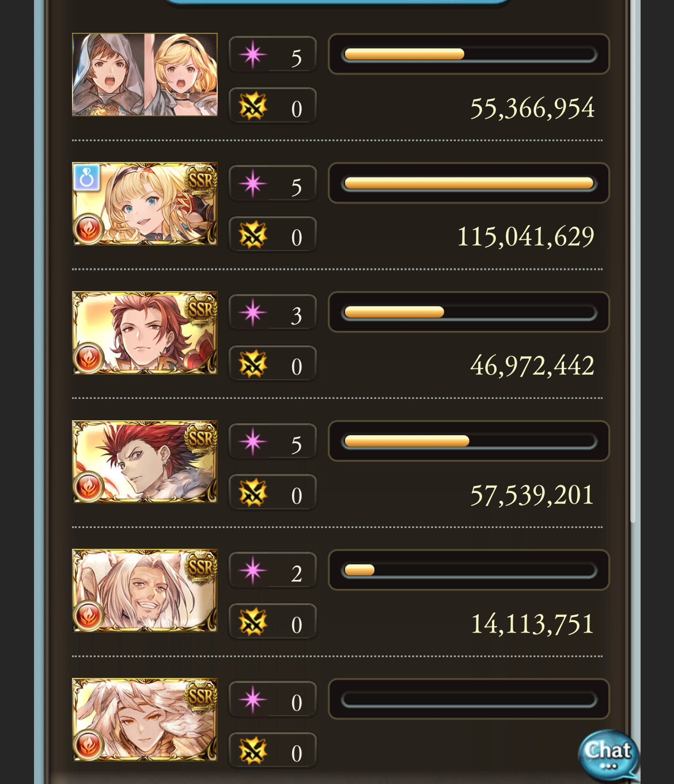
Task: Click crossed swords icon beside 115,041,629
Action: click(252, 236)
